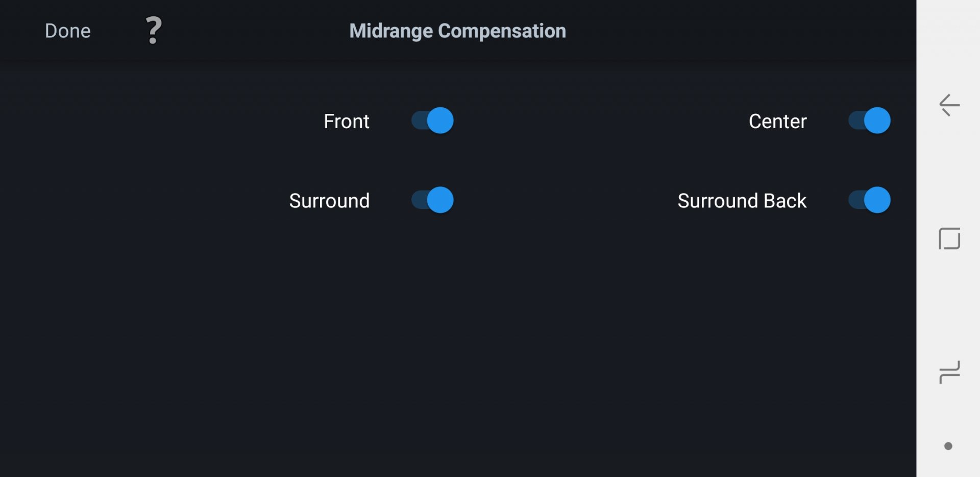Open recent apps from the navigation bar
The height and width of the screenshot is (477, 980).
click(x=949, y=372)
